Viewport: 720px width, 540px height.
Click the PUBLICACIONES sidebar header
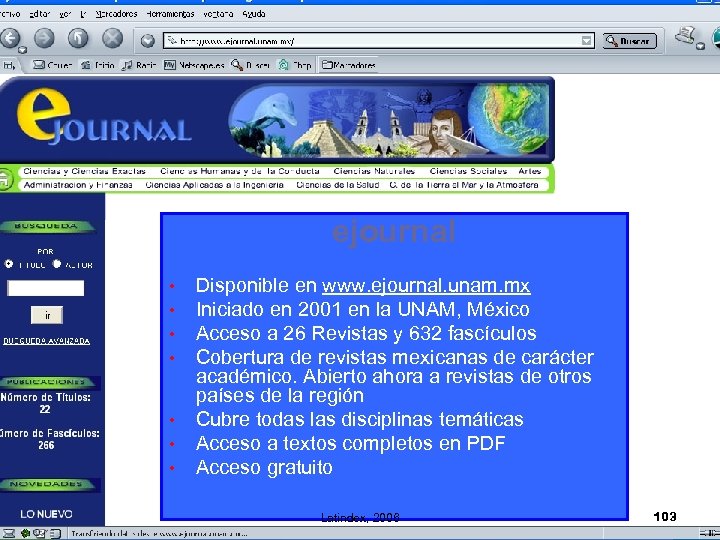point(48,382)
